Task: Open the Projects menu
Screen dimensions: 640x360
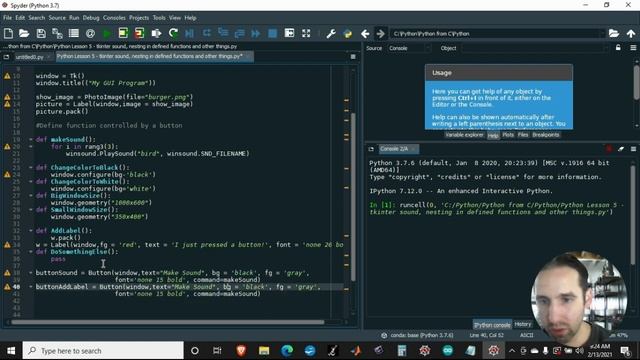Action: (139, 18)
